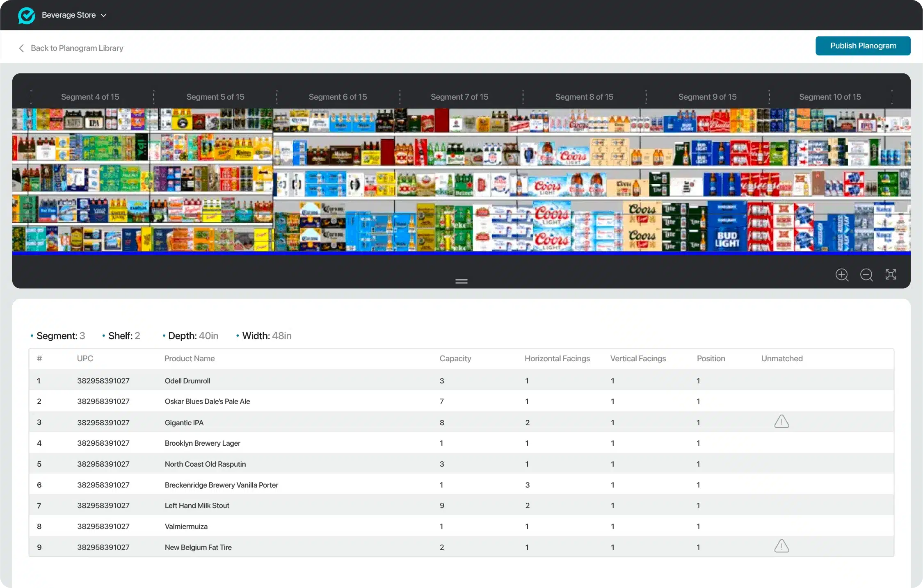This screenshot has height=588, width=923.
Task: Select the Gigantic IPA product name
Action: click(184, 422)
